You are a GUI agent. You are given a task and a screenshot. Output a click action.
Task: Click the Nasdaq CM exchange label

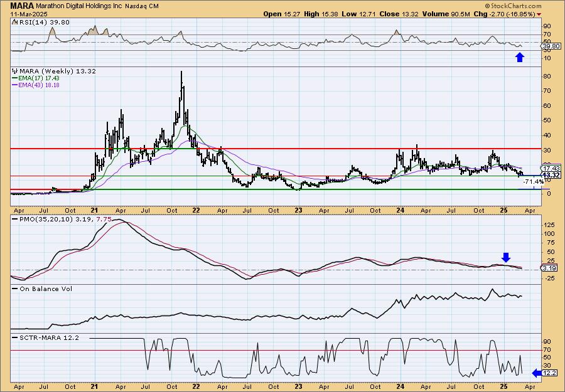[x=143, y=6]
